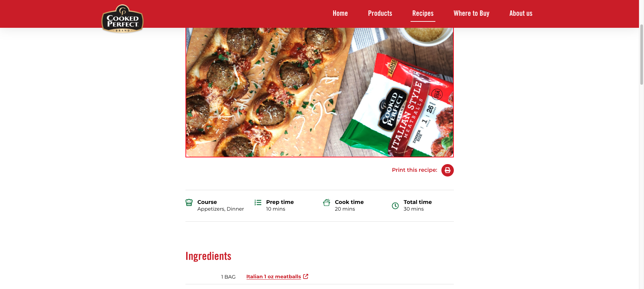Click the red printer icon button
The image size is (644, 289).
[447, 170]
